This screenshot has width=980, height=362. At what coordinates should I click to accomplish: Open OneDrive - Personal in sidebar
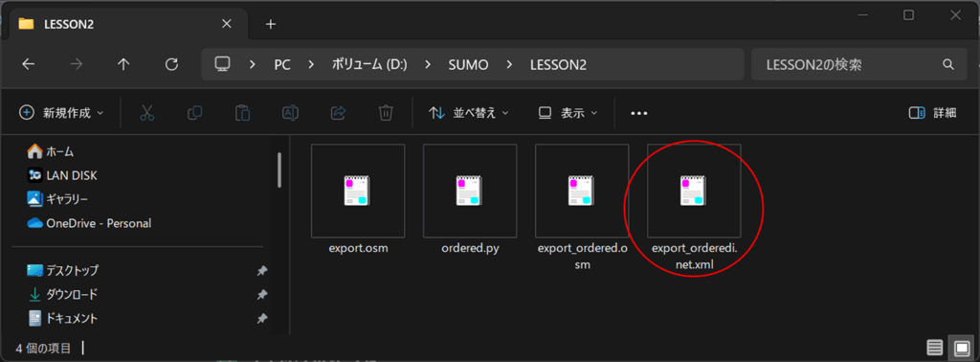[x=89, y=223]
